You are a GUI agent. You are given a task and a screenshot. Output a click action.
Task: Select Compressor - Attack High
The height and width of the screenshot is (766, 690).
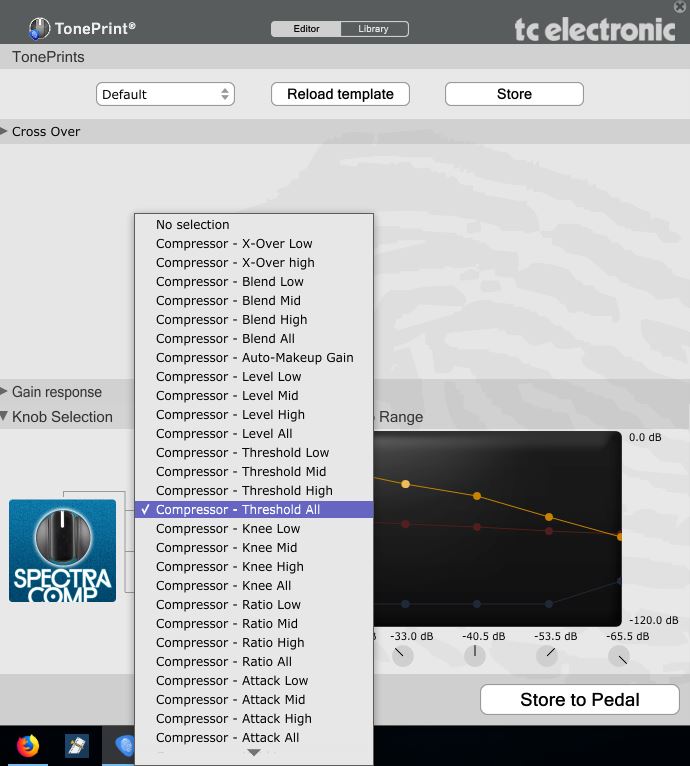[x=254, y=719]
